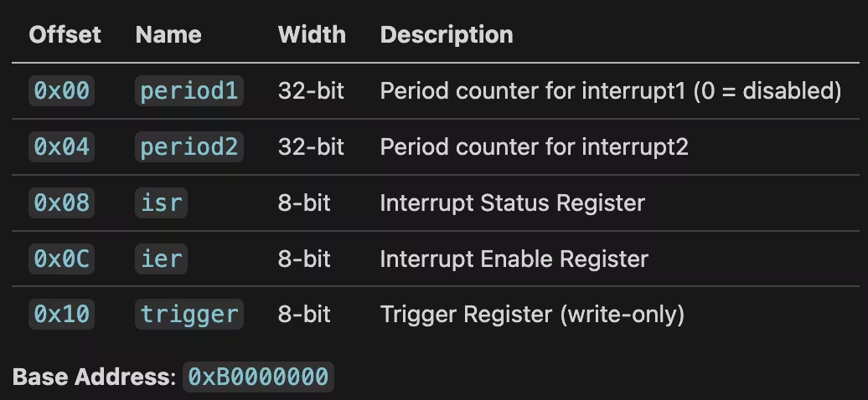This screenshot has height=400, width=868.
Task: Select the ier register name
Action: pos(161,259)
